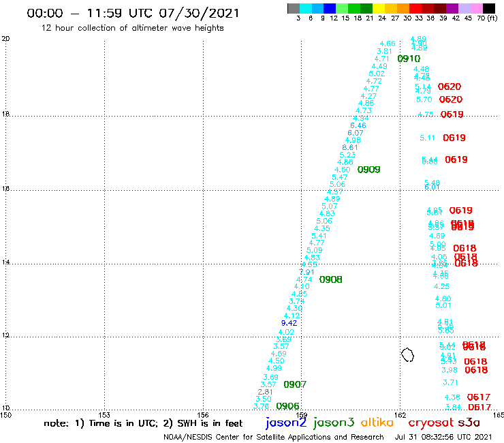
Task: Click the 156 longitude axis label
Action: click(x=203, y=415)
